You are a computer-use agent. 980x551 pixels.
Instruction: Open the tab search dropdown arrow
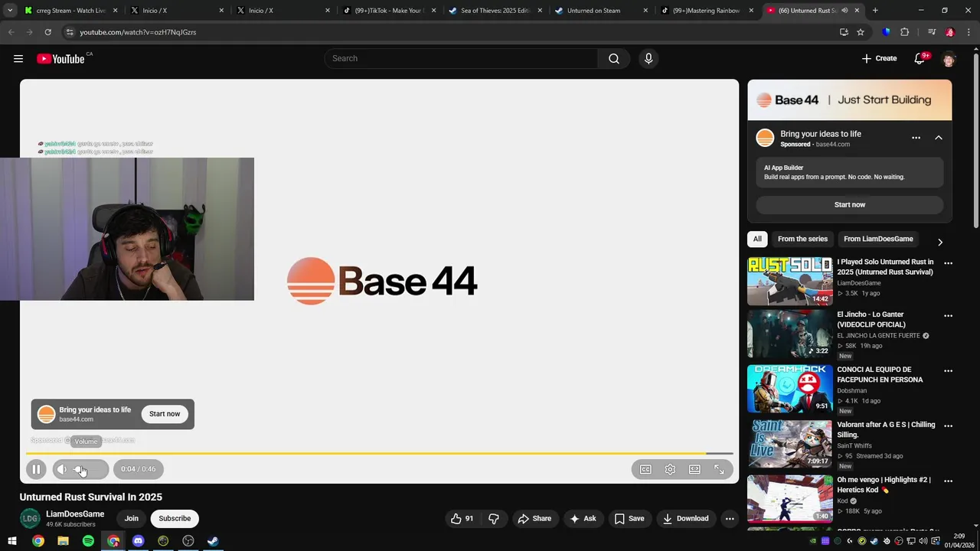(9, 11)
